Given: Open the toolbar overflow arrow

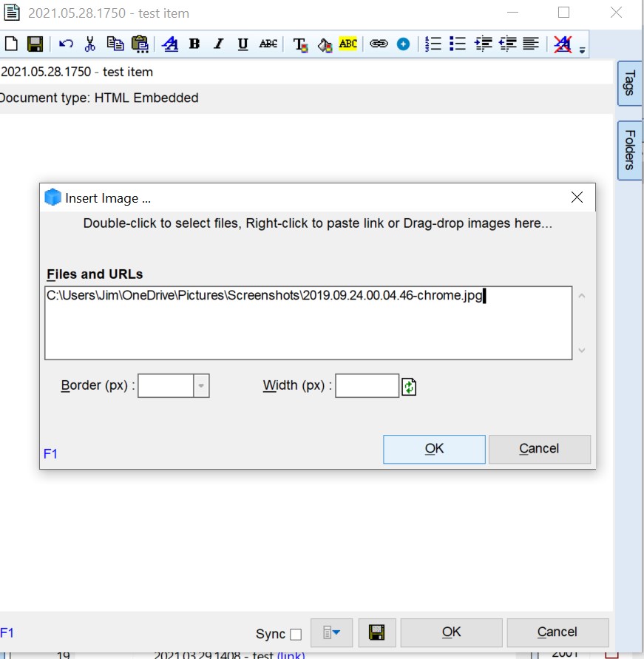Looking at the screenshot, I should 582,50.
